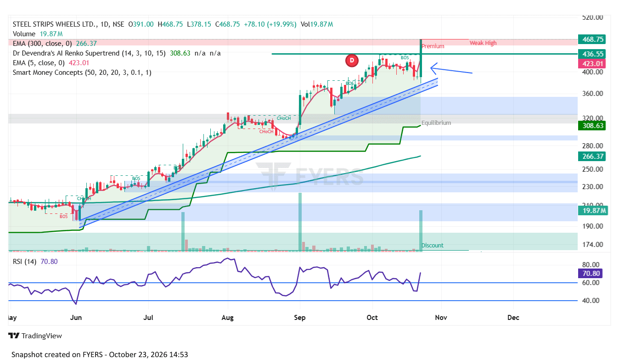Select the EMA (300, close, 0) legend

[55, 44]
